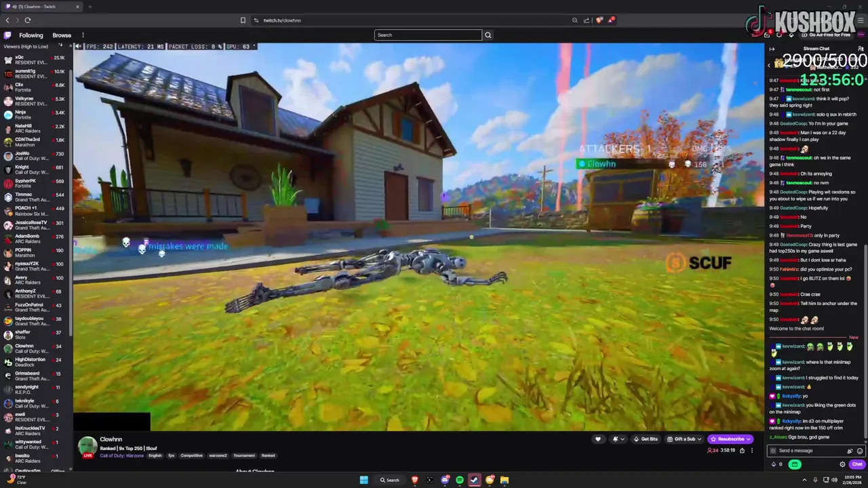Open the Resubscribe dropdown button

click(x=730, y=439)
